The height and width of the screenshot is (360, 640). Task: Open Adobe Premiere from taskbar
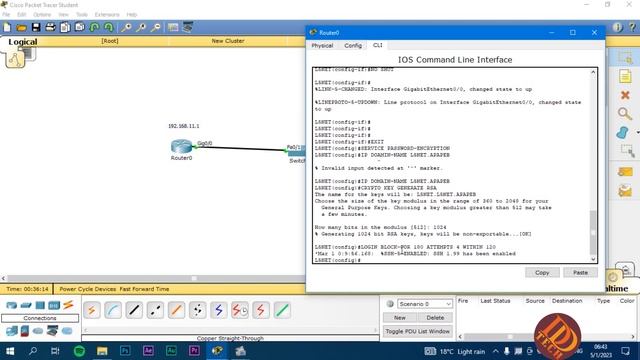click(x=194, y=351)
